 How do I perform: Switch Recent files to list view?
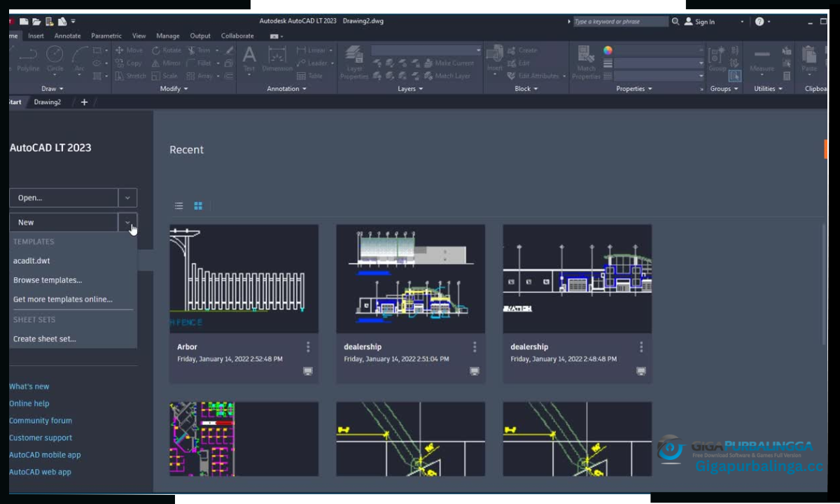click(179, 206)
